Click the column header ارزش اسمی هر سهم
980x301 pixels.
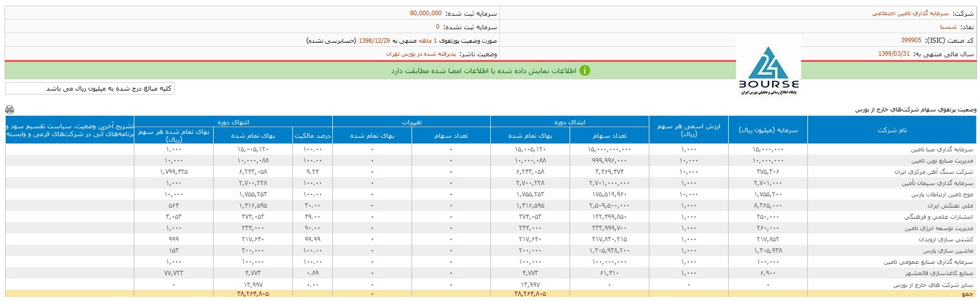[688, 130]
